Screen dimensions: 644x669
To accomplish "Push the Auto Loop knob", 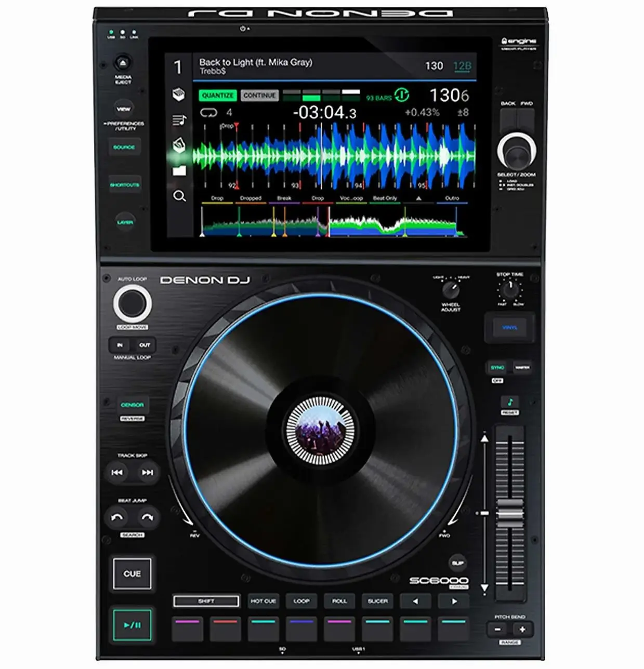I will click(133, 303).
